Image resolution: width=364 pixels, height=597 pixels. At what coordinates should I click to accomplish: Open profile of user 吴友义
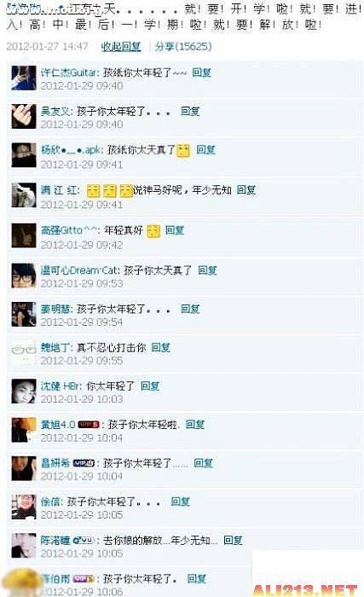[x=56, y=111]
